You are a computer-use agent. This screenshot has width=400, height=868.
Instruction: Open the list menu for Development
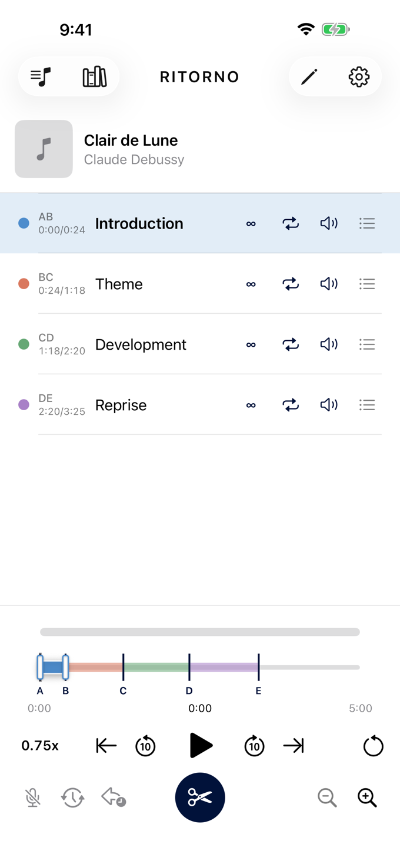[367, 344]
